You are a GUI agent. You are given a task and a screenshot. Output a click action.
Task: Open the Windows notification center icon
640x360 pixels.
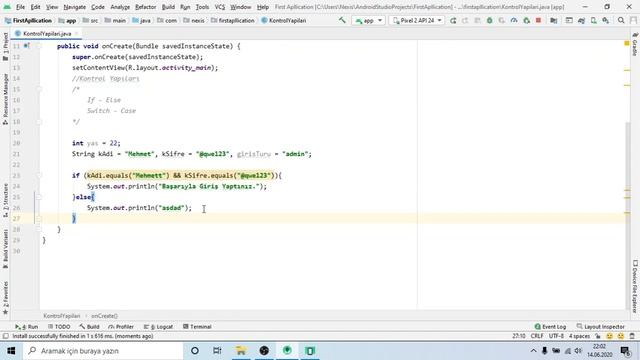[x=625, y=351]
